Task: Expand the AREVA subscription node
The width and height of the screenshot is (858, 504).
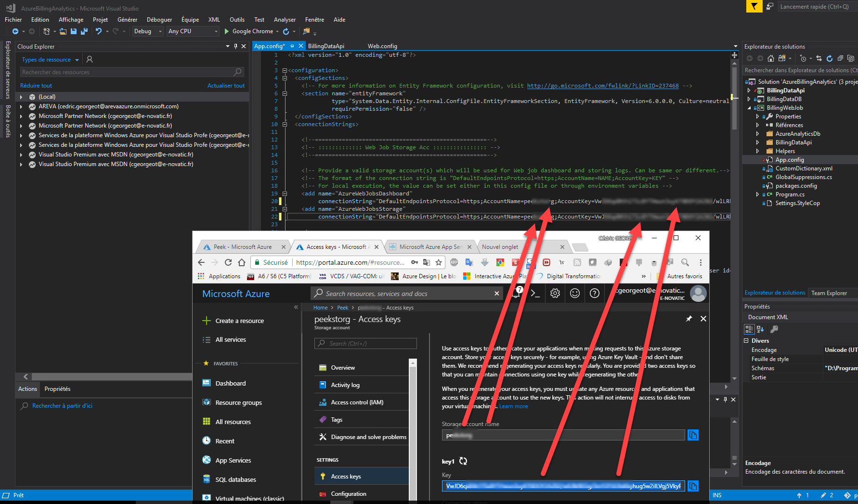Action: (x=21, y=106)
